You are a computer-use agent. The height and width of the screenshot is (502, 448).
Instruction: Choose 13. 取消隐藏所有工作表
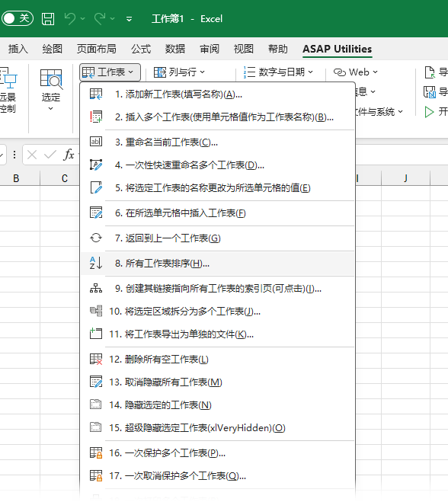(218, 382)
